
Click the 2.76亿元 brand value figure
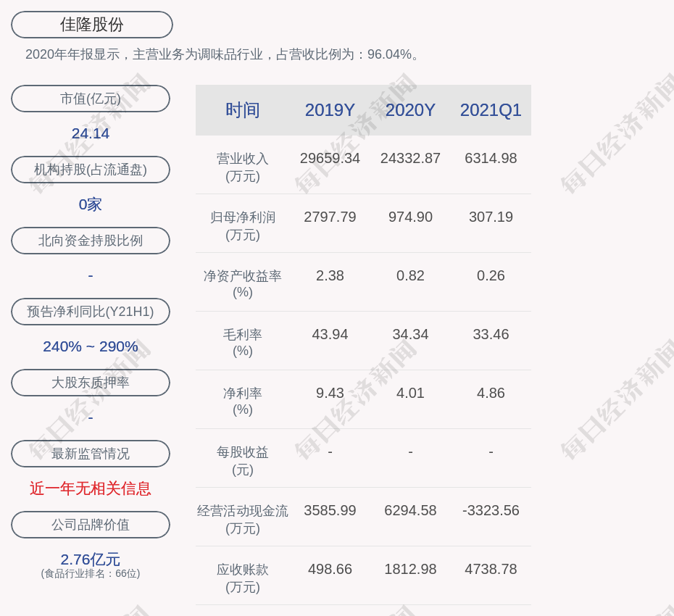point(91,559)
